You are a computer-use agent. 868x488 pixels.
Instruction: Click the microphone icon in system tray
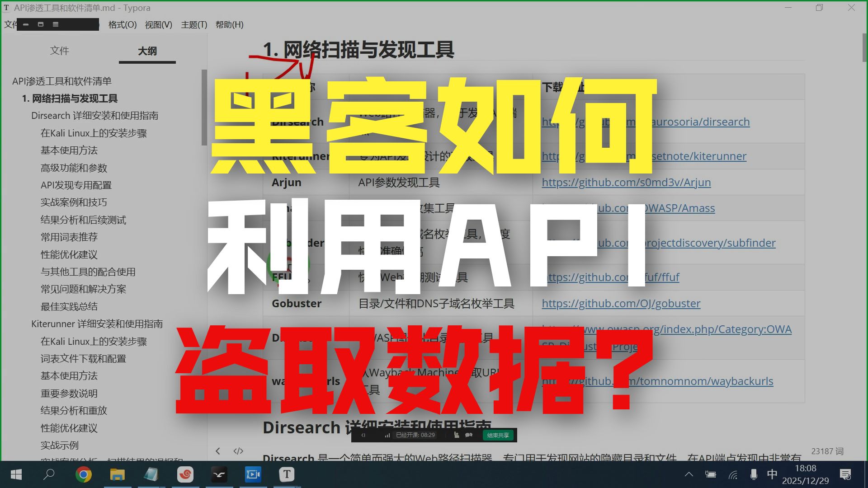pyautogui.click(x=754, y=474)
